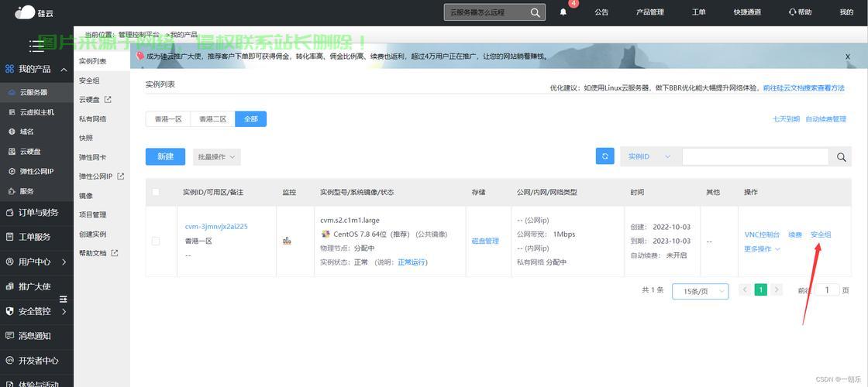Select the 香港一区 tab
This screenshot has height=387, width=868.
[168, 119]
